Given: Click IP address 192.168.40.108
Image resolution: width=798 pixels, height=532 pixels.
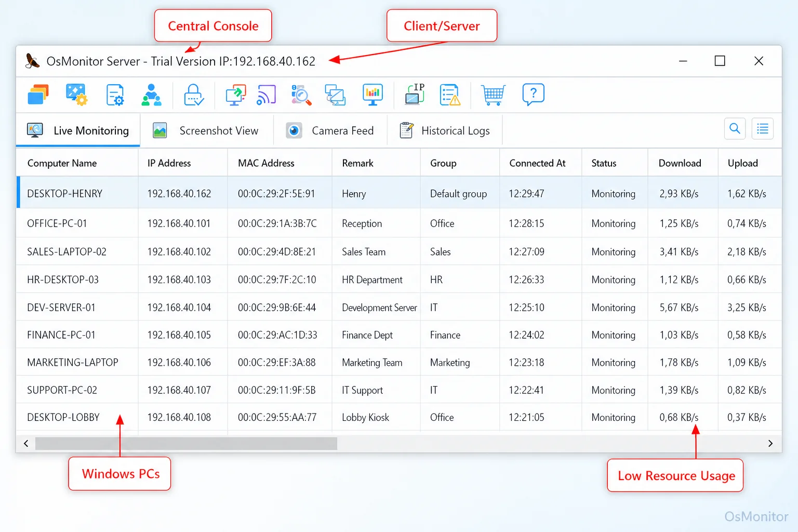Looking at the screenshot, I should point(179,417).
